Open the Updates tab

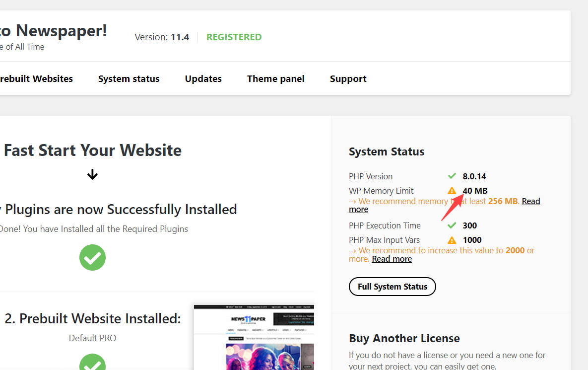click(203, 79)
